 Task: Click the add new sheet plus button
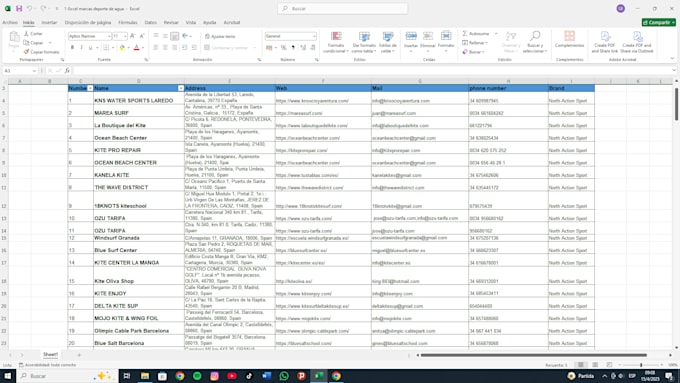click(79, 355)
